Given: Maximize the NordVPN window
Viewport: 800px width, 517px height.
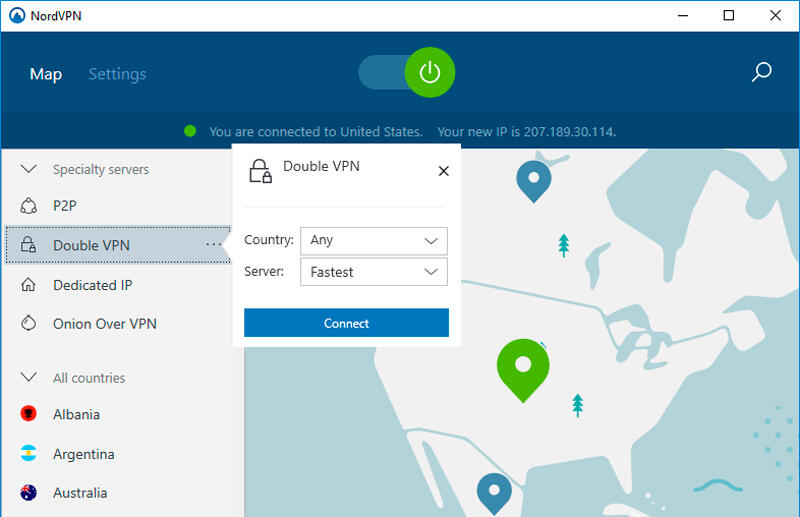Looking at the screenshot, I should pos(729,15).
